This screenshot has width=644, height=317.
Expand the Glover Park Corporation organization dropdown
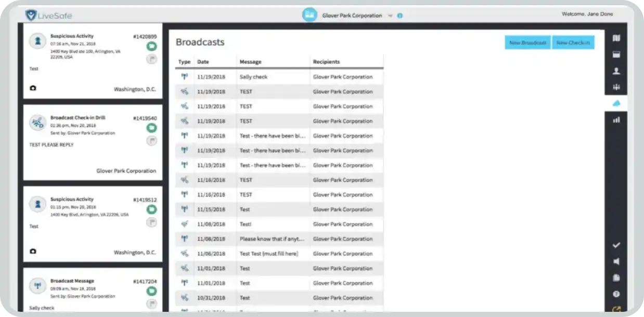(390, 16)
